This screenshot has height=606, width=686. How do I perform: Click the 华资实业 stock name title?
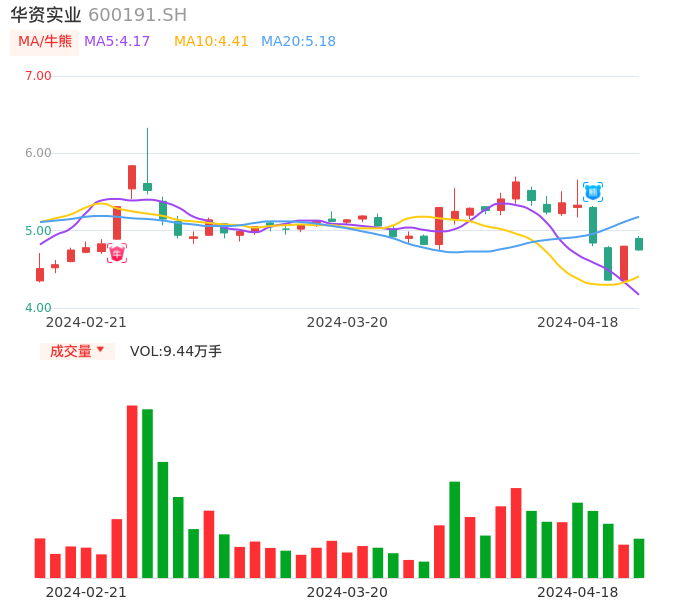pos(46,15)
